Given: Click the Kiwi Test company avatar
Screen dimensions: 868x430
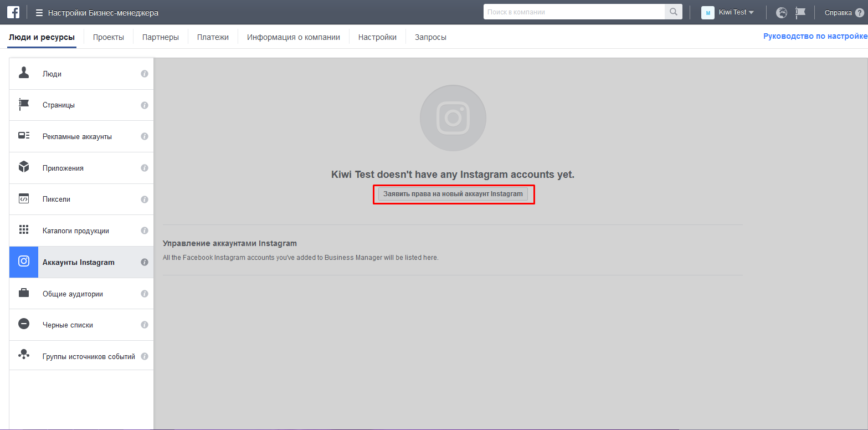Looking at the screenshot, I should pos(708,12).
